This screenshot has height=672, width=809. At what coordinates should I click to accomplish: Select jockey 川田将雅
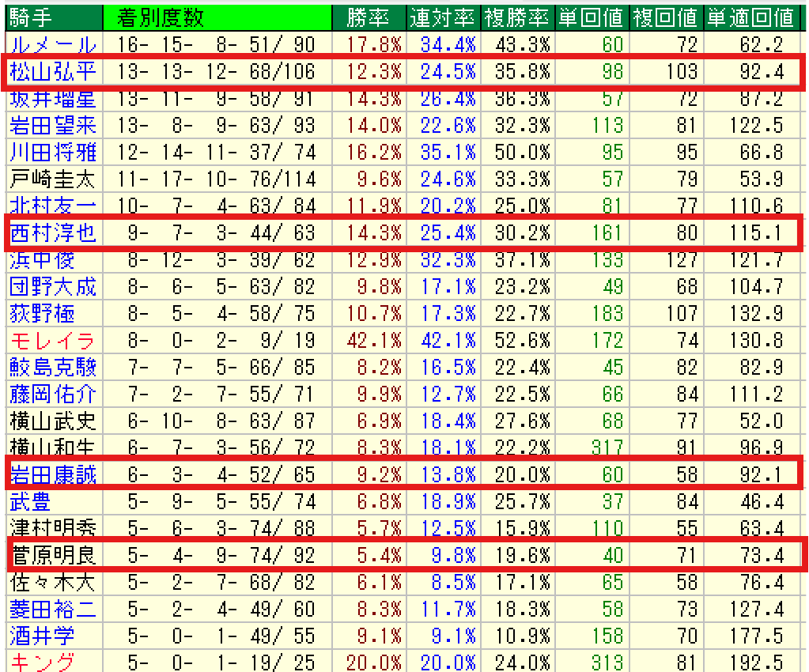[x=53, y=153]
